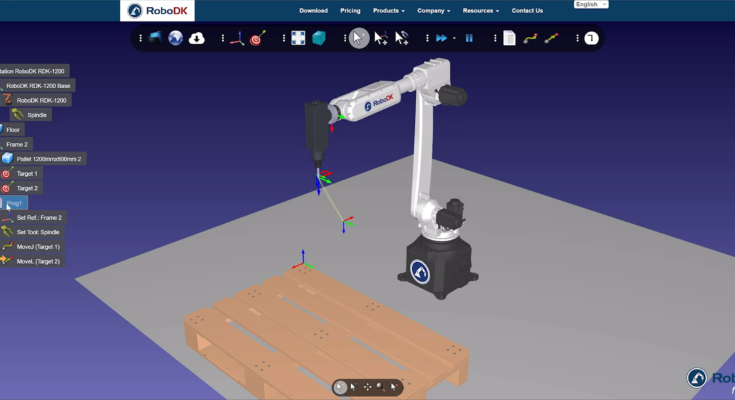Select Target 2 in the tree

(x=21, y=188)
